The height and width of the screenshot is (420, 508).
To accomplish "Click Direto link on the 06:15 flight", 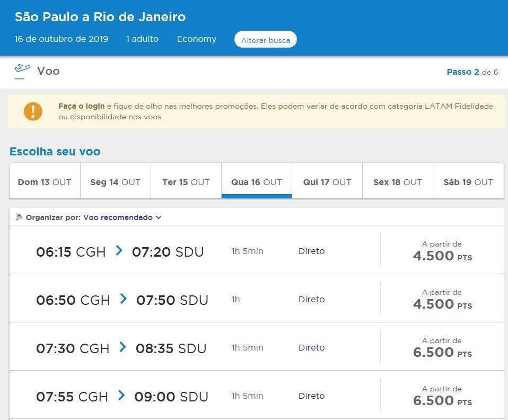I will pos(311,251).
